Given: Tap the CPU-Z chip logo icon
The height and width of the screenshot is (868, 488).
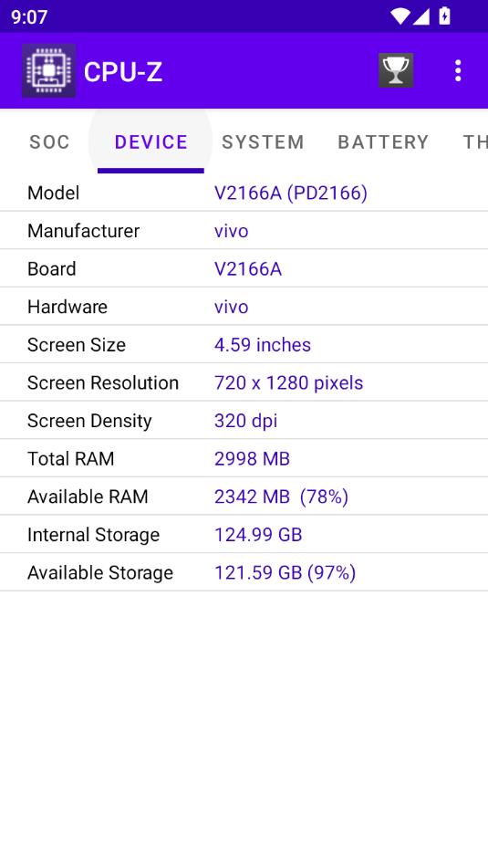Looking at the screenshot, I should click(48, 70).
